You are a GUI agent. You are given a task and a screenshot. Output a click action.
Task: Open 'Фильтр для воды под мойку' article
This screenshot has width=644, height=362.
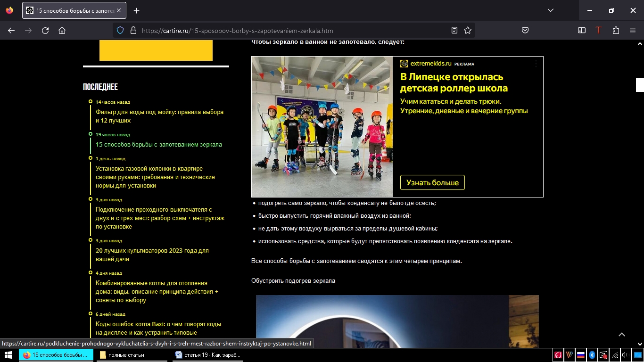coord(159,116)
